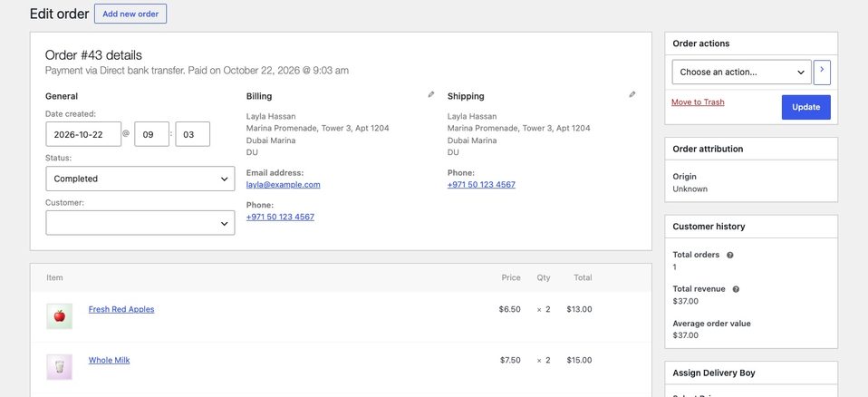Select the $6.50 apple price
Image resolution: width=868 pixels, height=397 pixels.
click(510, 309)
